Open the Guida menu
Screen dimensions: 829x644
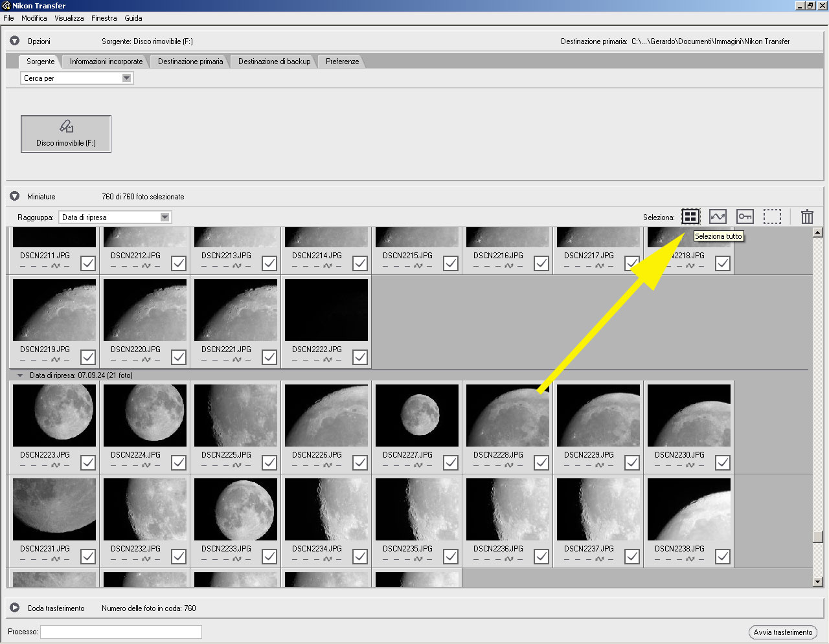click(x=133, y=18)
